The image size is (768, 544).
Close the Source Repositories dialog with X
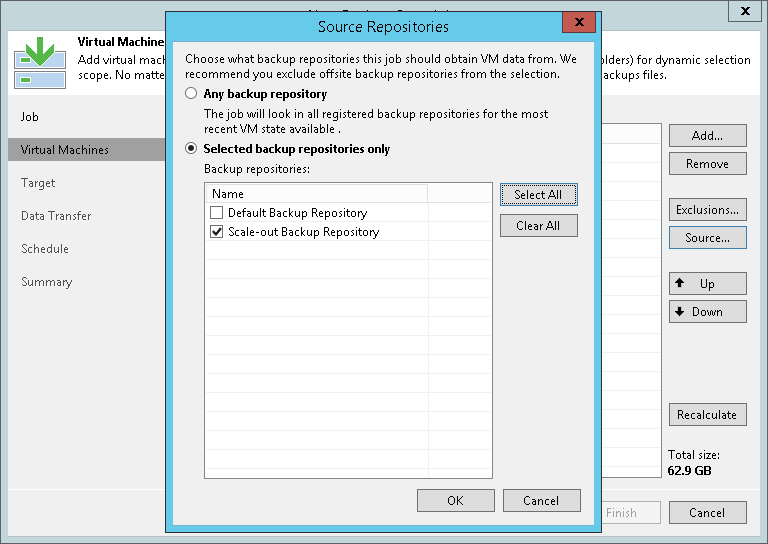click(x=579, y=22)
